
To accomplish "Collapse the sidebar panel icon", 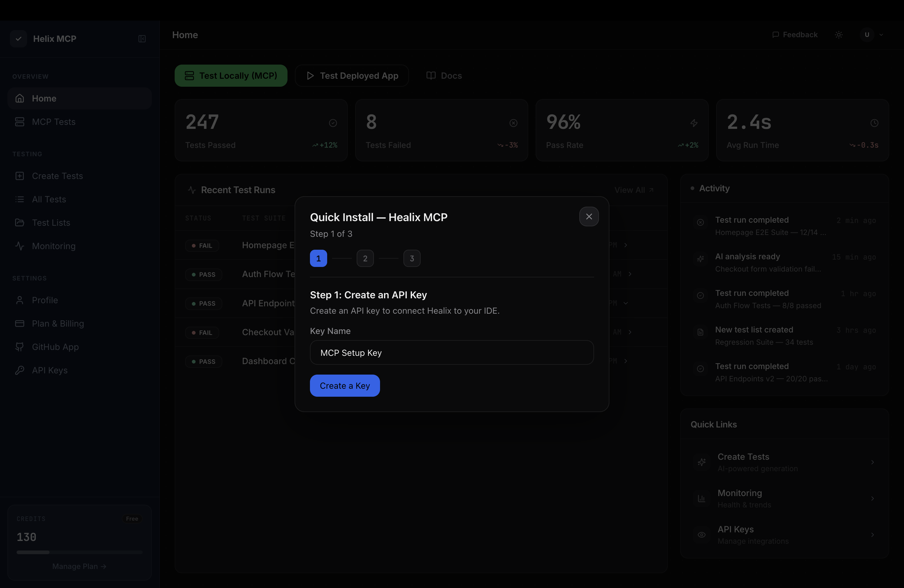I will click(x=142, y=39).
